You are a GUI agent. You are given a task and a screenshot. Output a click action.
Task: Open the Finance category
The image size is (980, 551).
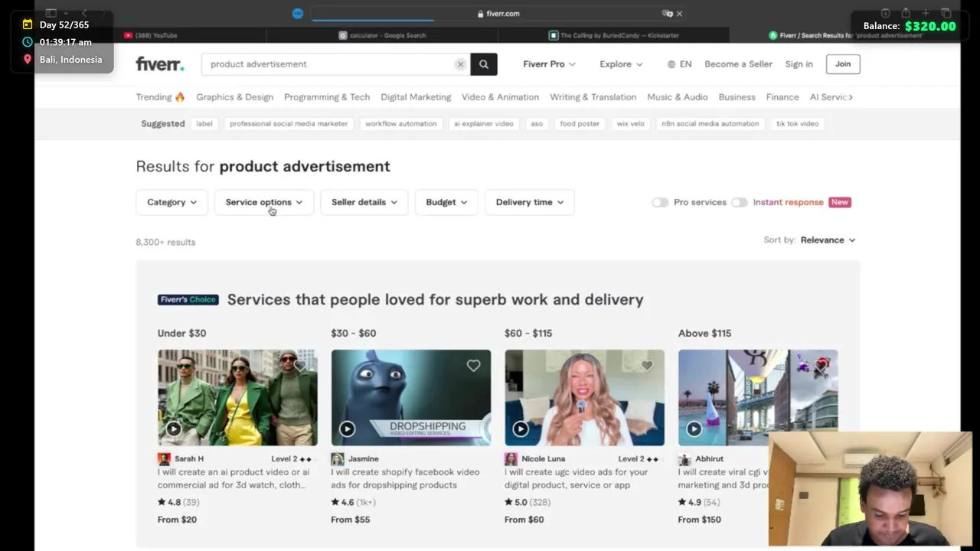coord(782,97)
